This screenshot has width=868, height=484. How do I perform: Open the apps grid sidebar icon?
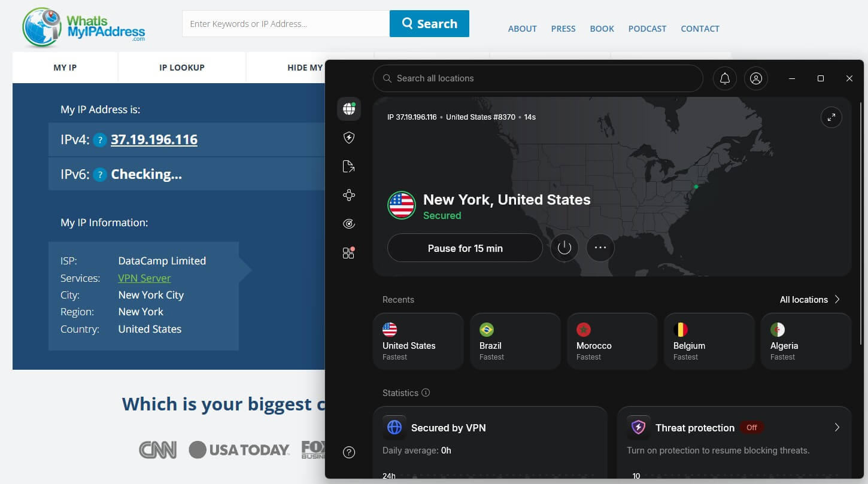pos(349,252)
